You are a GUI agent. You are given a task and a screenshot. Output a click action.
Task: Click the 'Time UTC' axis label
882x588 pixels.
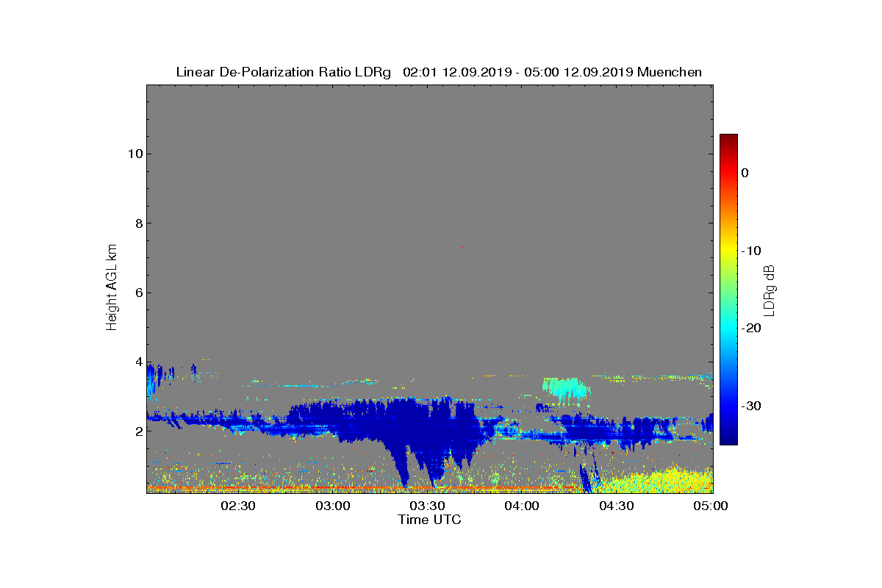pyautogui.click(x=429, y=520)
